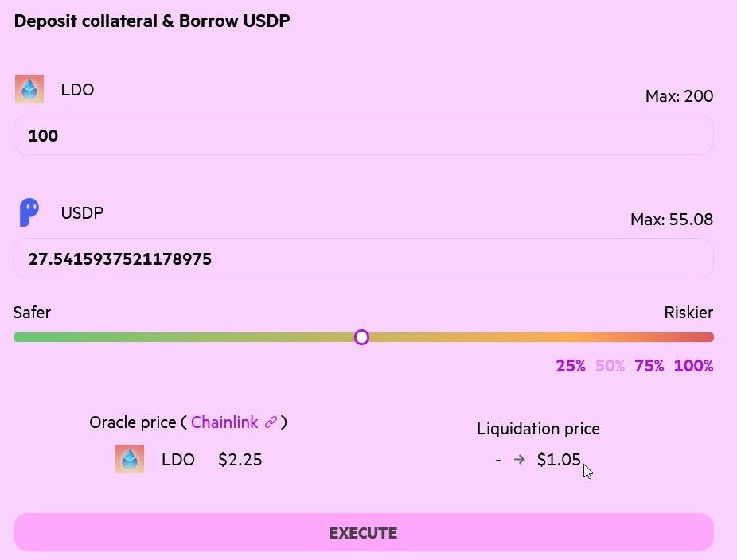Open the Chainlink oracle link
This screenshot has width=737, height=560.
pos(224,422)
